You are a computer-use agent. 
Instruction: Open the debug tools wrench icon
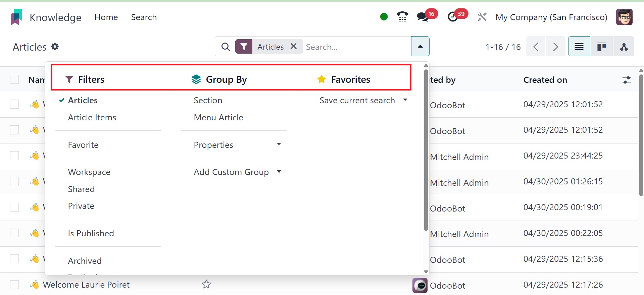(482, 17)
